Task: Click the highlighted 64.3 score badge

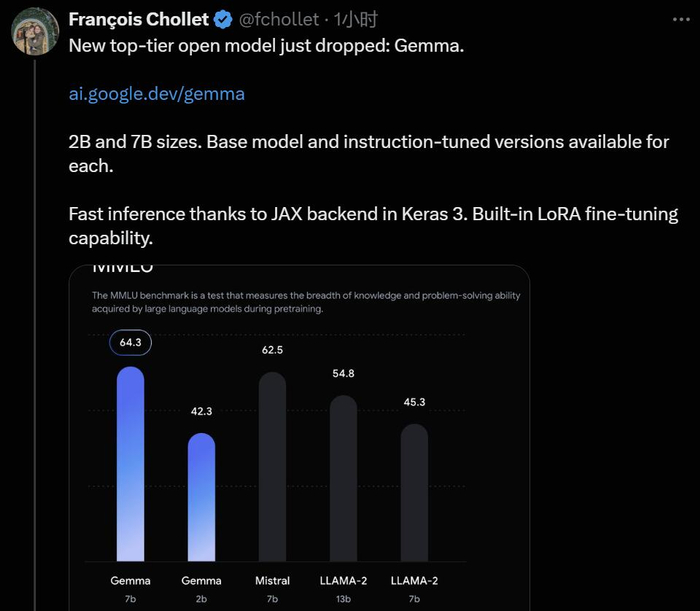Action: tap(131, 343)
